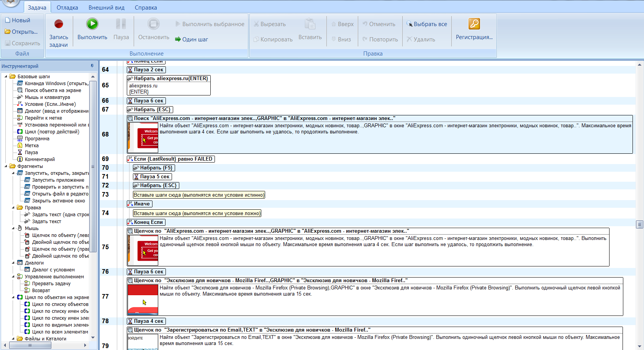Collapse the Правка tree folder

[x=13, y=208]
